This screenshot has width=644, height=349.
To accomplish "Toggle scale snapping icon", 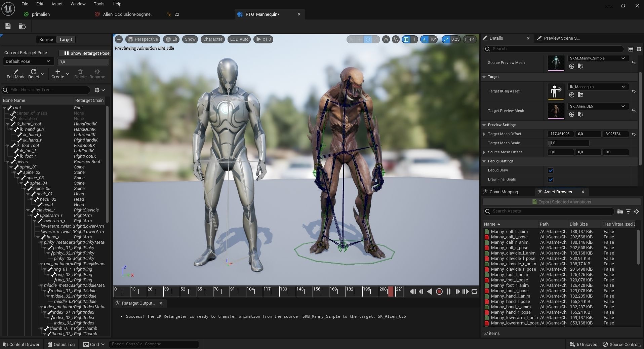I will click(x=446, y=39).
